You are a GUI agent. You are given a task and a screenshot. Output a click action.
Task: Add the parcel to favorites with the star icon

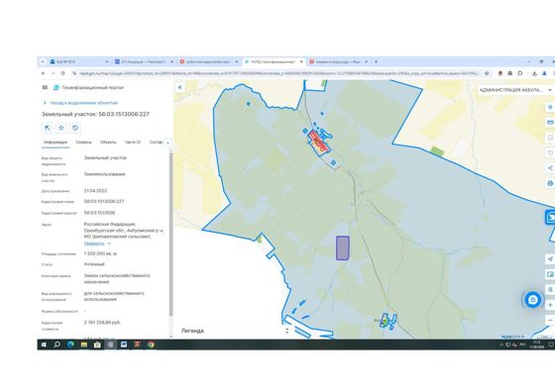point(61,128)
